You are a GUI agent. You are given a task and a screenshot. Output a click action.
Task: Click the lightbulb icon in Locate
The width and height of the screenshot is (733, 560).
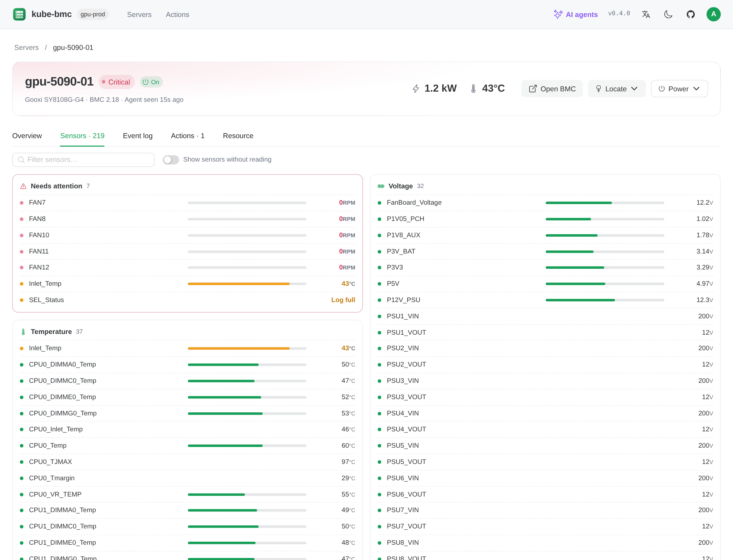click(x=599, y=89)
